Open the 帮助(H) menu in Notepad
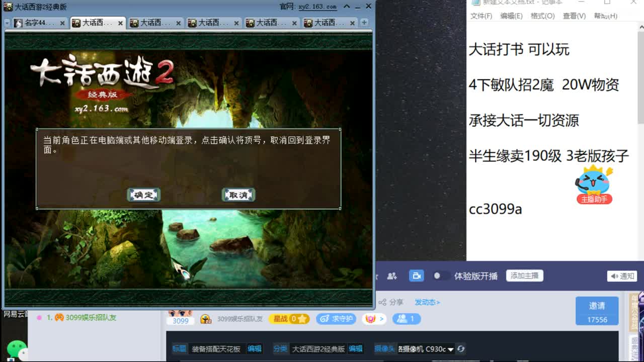This screenshot has height=362, width=644. [605, 16]
